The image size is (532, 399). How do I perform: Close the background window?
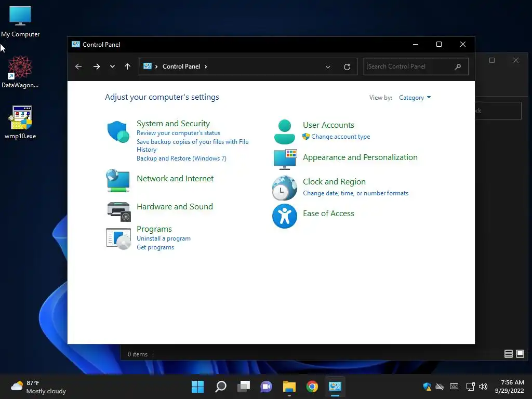click(x=516, y=60)
